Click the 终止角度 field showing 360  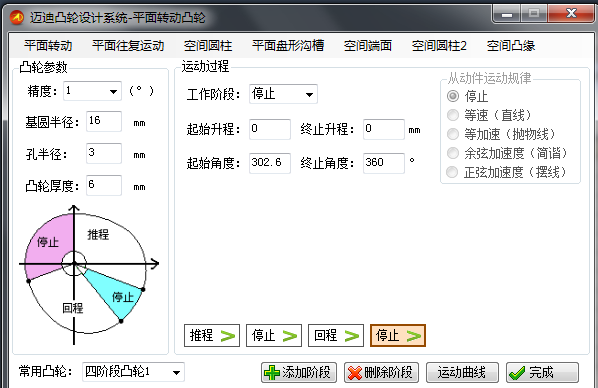pos(384,163)
